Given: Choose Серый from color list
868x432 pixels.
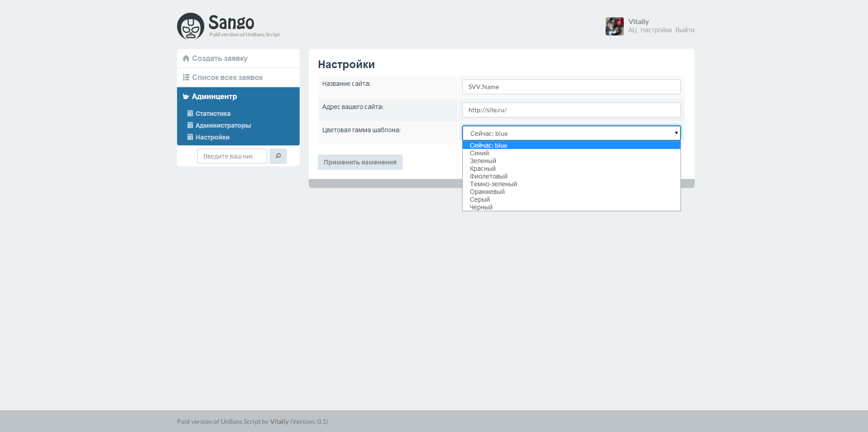Looking at the screenshot, I should [572, 199].
